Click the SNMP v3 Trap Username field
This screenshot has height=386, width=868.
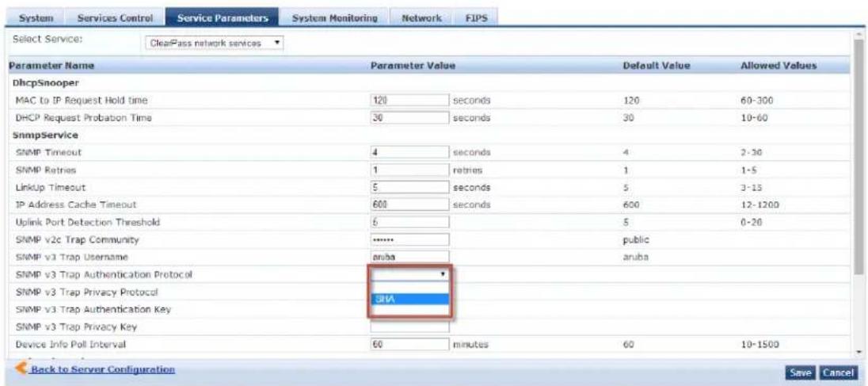[409, 257]
